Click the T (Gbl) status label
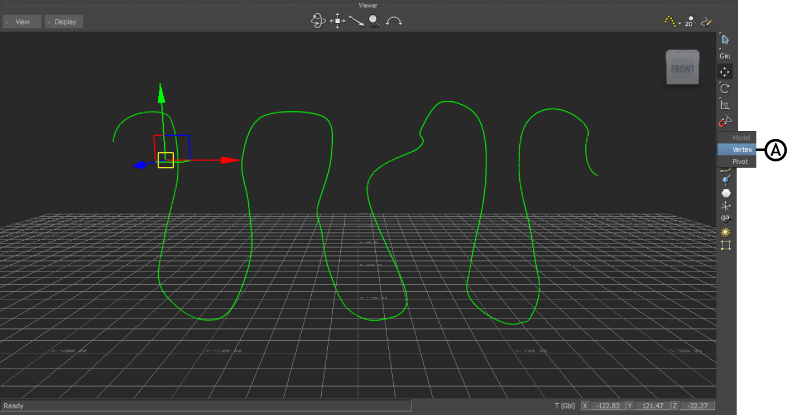 (565, 405)
